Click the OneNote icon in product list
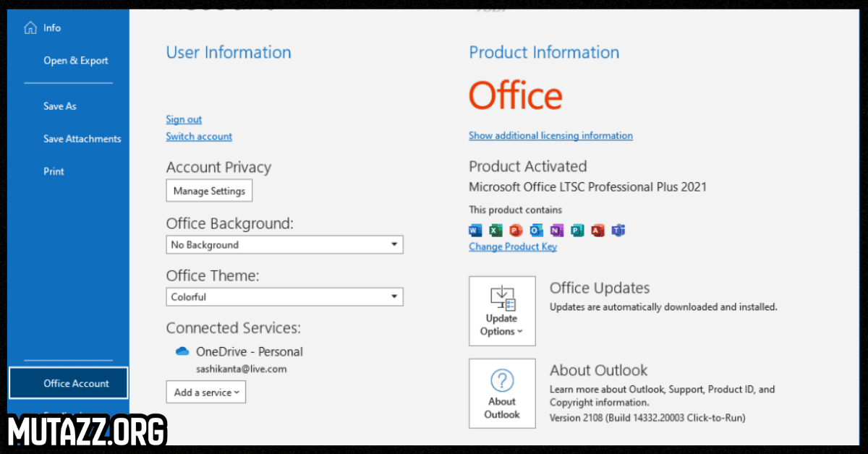868x454 pixels. coord(556,231)
